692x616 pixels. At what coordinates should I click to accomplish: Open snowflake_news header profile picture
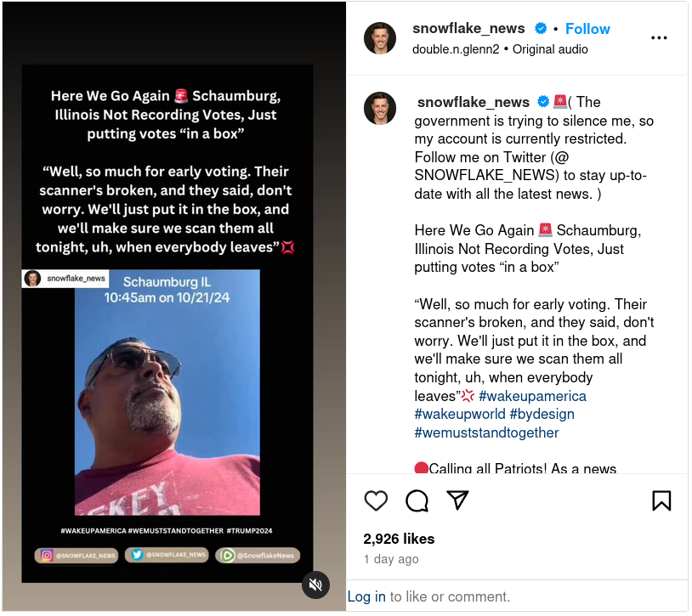click(380, 38)
